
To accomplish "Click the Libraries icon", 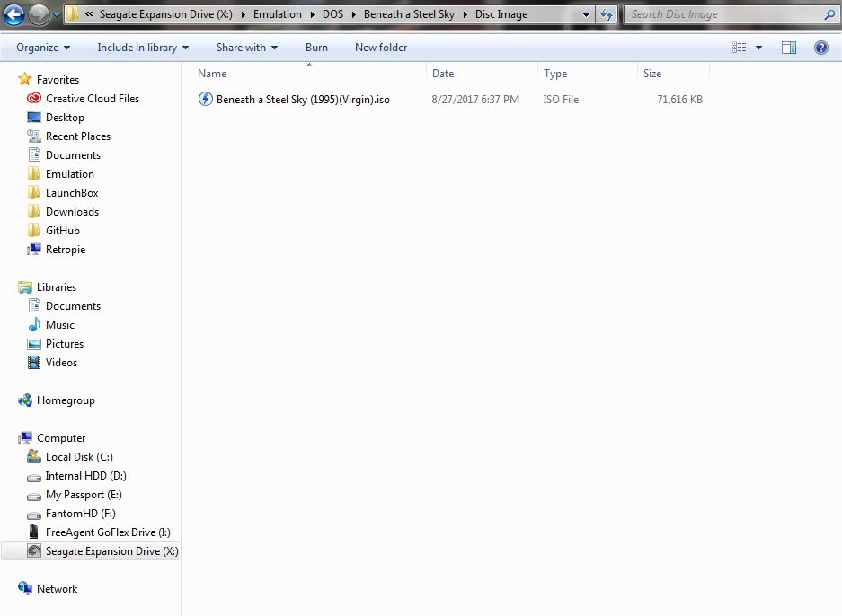I will tap(24, 287).
